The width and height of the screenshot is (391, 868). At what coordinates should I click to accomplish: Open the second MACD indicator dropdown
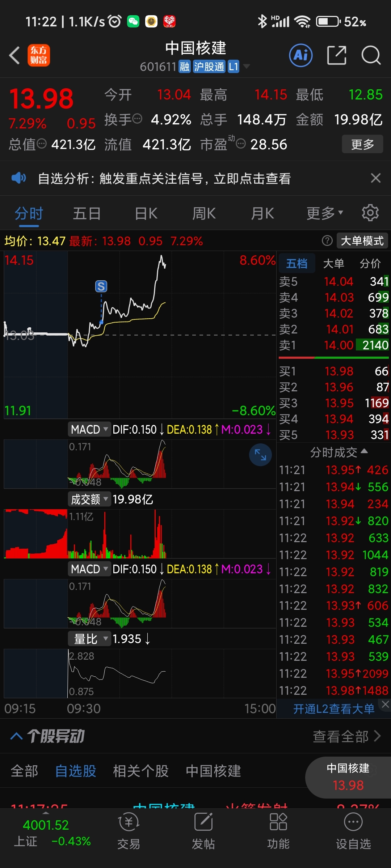[x=89, y=569]
